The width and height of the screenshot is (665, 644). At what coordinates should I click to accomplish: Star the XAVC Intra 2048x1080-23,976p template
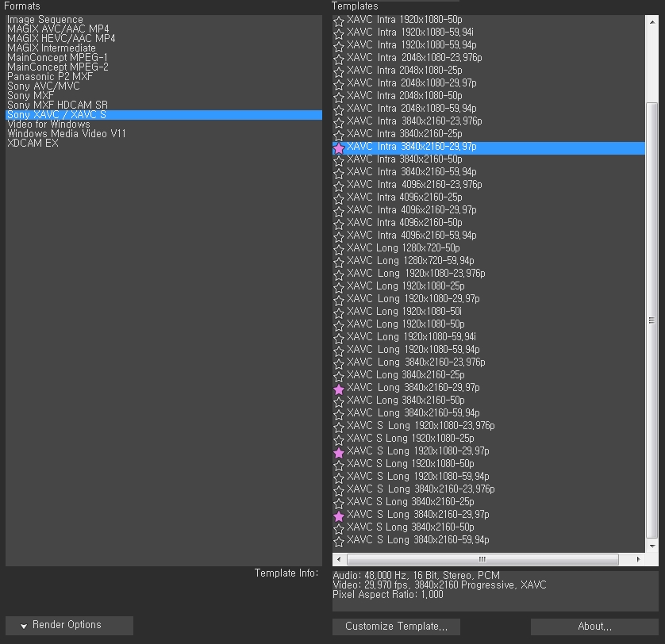pos(338,59)
